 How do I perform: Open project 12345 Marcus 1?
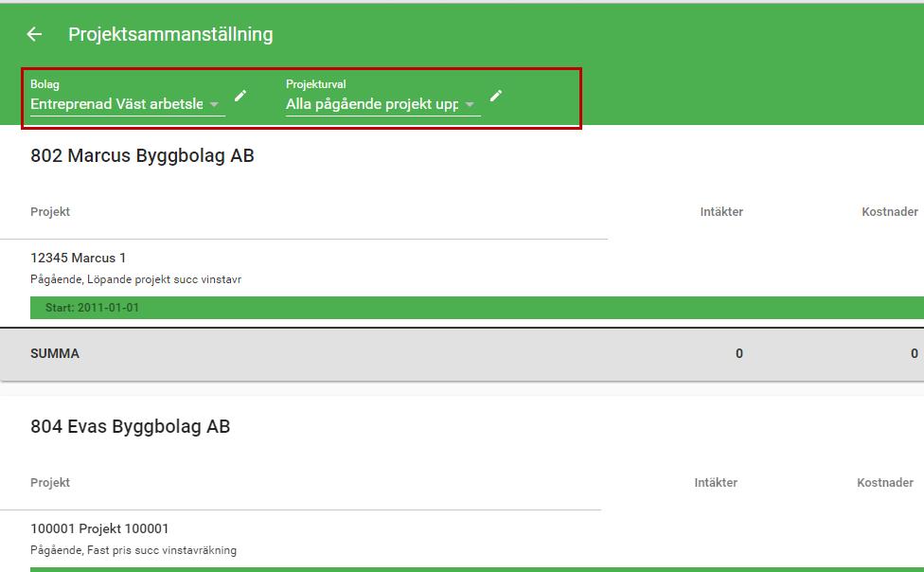[78, 258]
